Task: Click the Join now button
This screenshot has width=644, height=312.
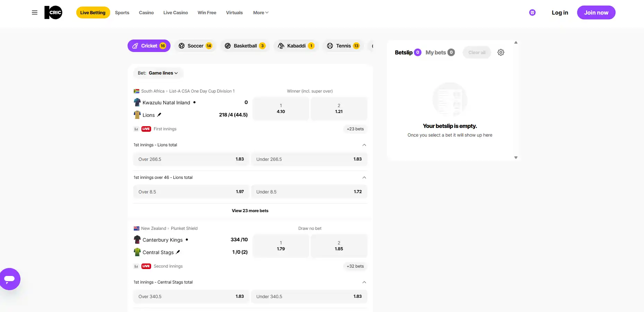Action: tap(596, 12)
